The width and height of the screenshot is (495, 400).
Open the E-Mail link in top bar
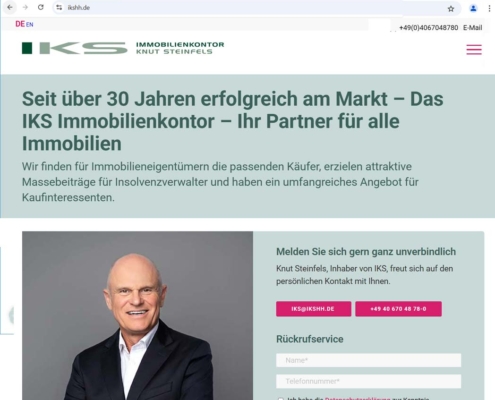472,28
